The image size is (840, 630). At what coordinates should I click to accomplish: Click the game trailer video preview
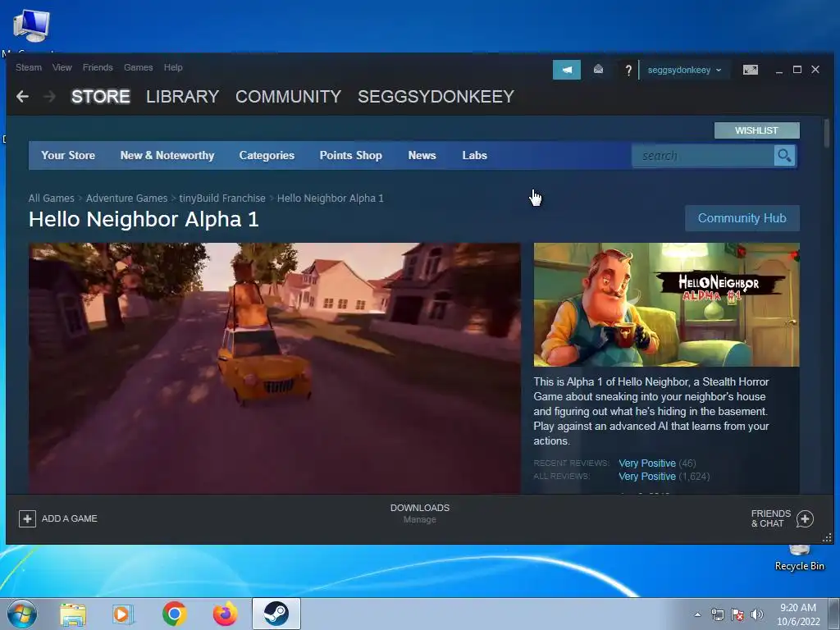(274, 368)
